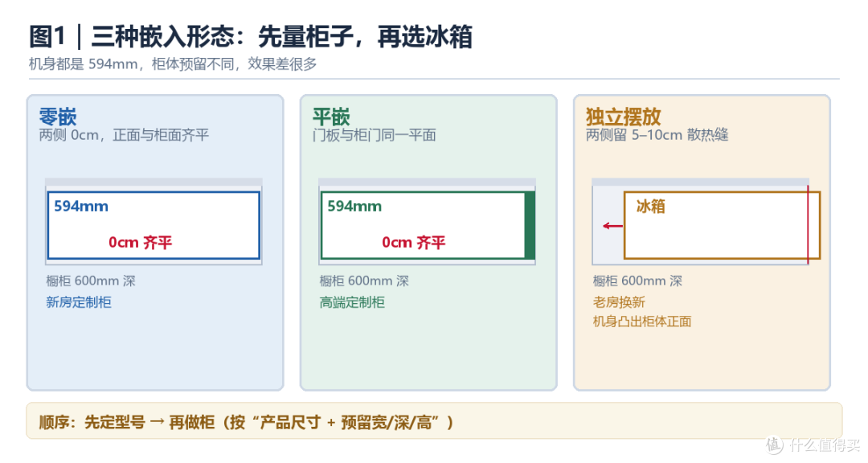Viewport: 868px width, 463px height.
Task: Click red 0cm 齐平 label in 平嵌 diagram
Action: tap(414, 242)
